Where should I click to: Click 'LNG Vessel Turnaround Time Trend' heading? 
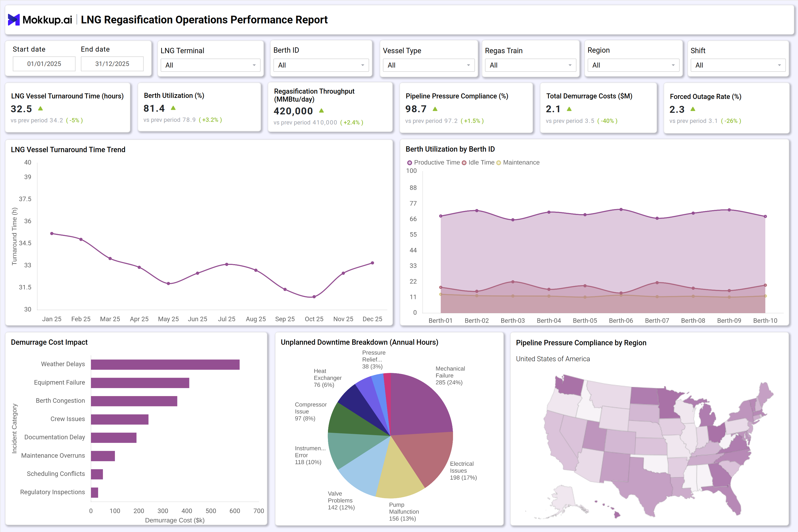pos(68,149)
